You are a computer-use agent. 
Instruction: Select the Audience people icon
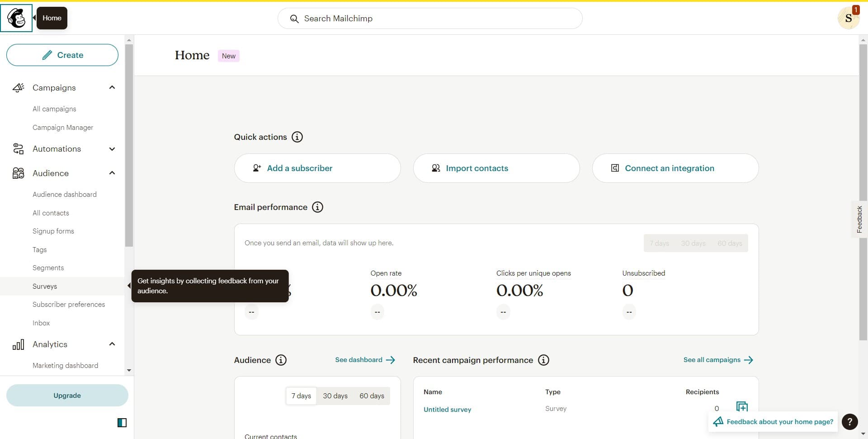click(18, 173)
